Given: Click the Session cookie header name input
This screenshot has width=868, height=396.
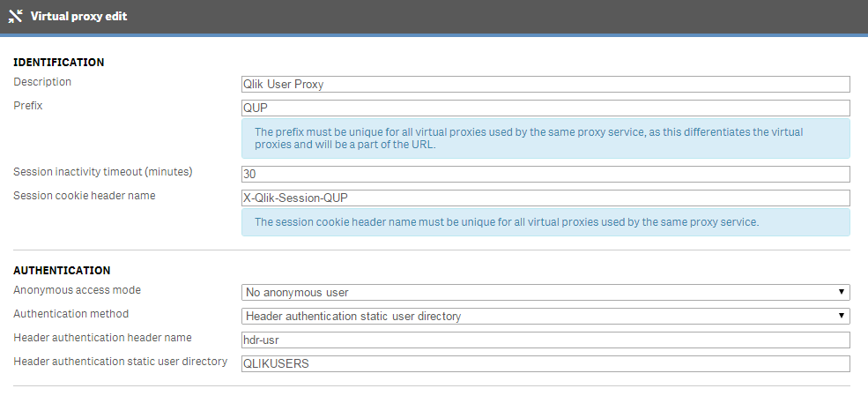Looking at the screenshot, I should pos(545,198).
